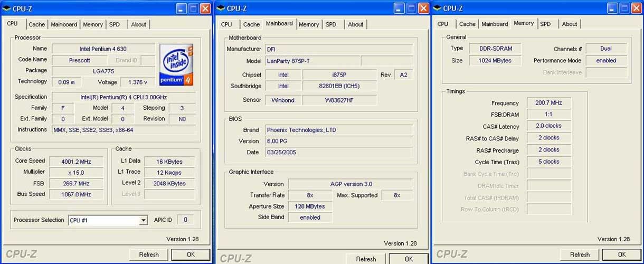Click the BIOS Date '03/25/2005'

click(x=338, y=152)
